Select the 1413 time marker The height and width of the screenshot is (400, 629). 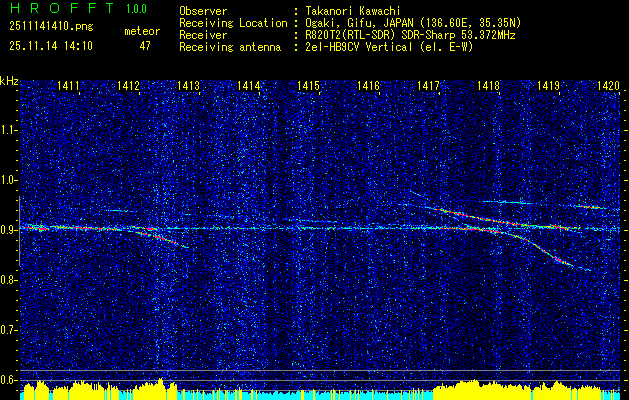189,88
